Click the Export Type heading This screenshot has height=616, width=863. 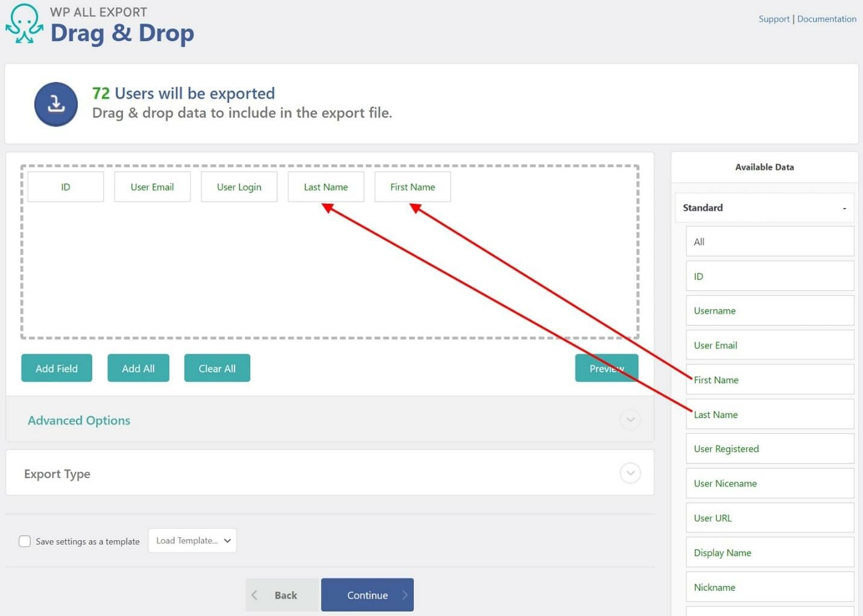pyautogui.click(x=57, y=474)
